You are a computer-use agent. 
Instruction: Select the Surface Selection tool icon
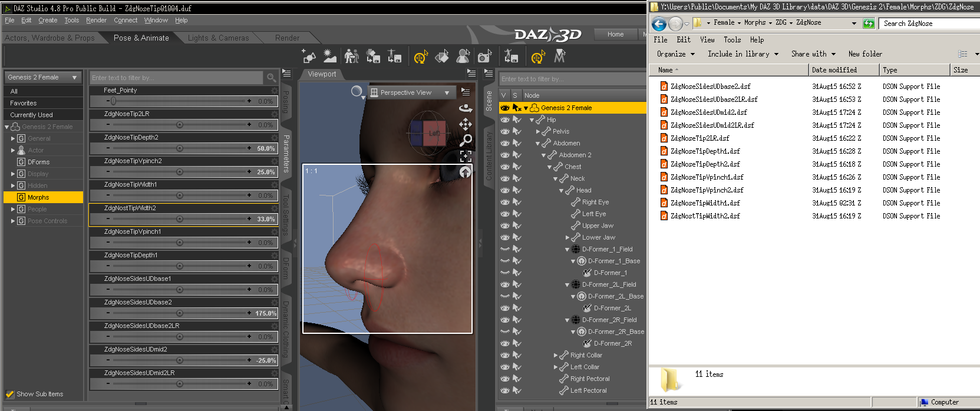(442, 56)
